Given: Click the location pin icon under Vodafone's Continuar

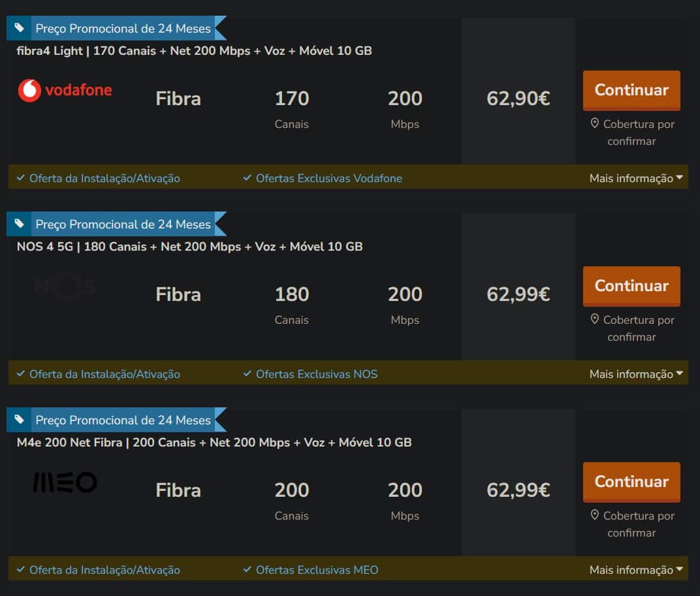Looking at the screenshot, I should 594,123.
